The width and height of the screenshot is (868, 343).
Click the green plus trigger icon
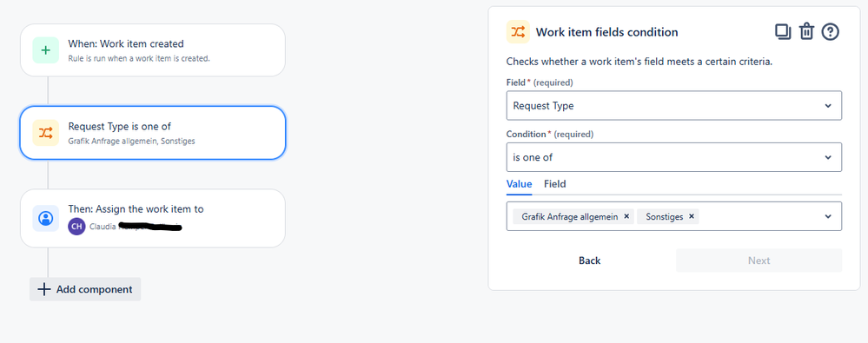tap(46, 50)
